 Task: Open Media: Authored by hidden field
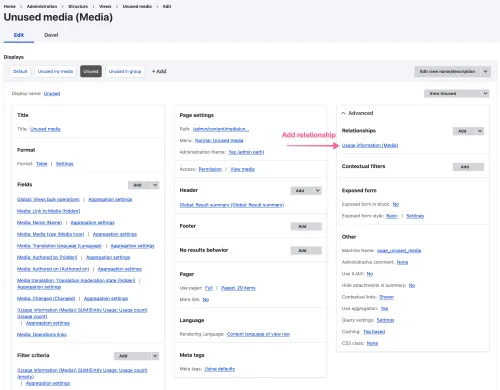click(x=47, y=257)
